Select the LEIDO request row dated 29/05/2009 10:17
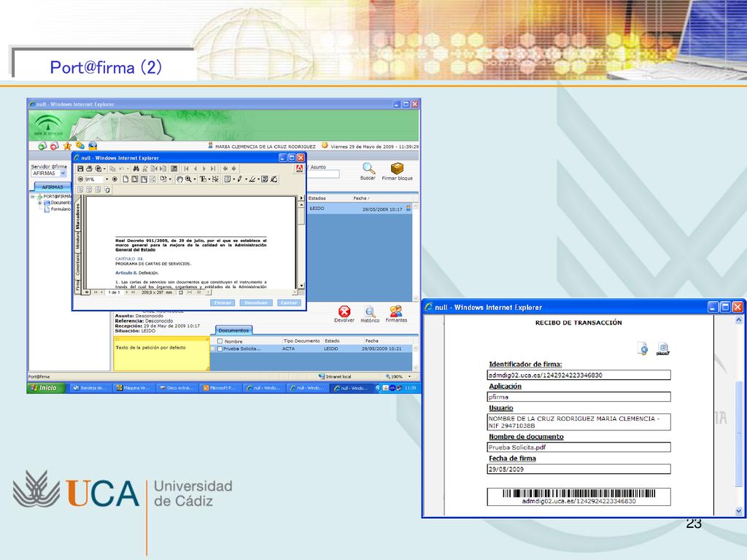 point(360,209)
